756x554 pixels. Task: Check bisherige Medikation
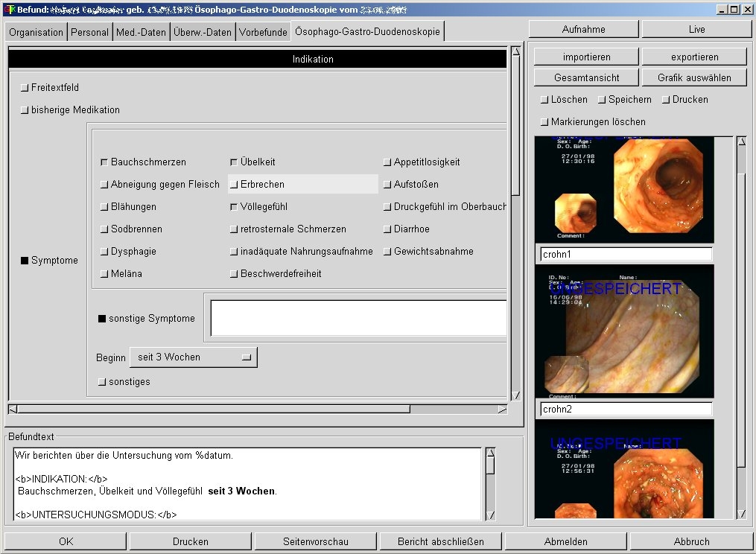pos(25,110)
